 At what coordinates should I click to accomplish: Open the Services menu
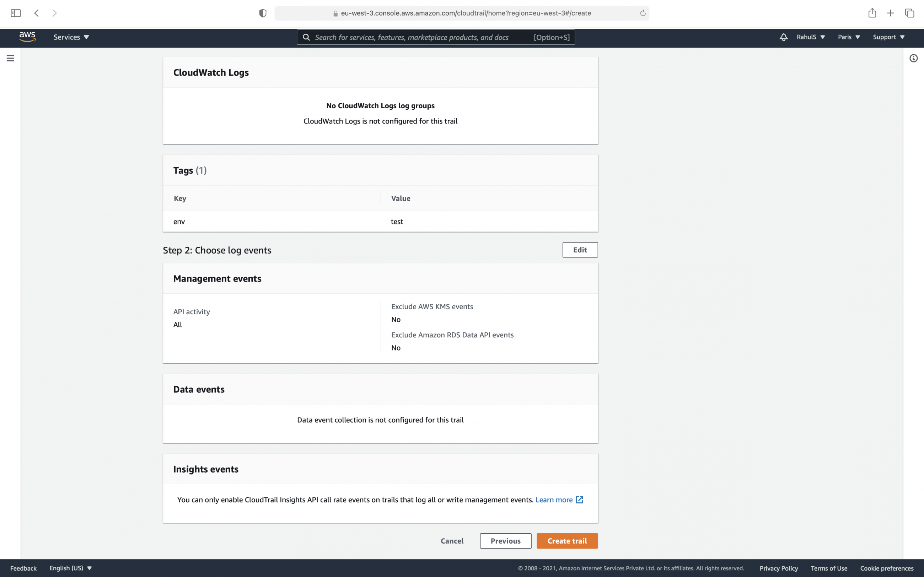point(71,37)
